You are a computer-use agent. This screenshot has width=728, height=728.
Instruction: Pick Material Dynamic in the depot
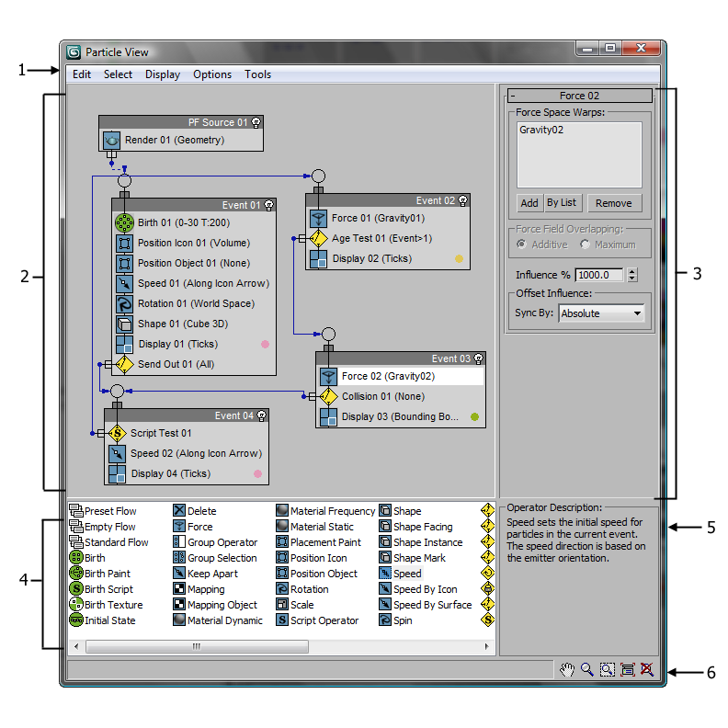point(218,620)
